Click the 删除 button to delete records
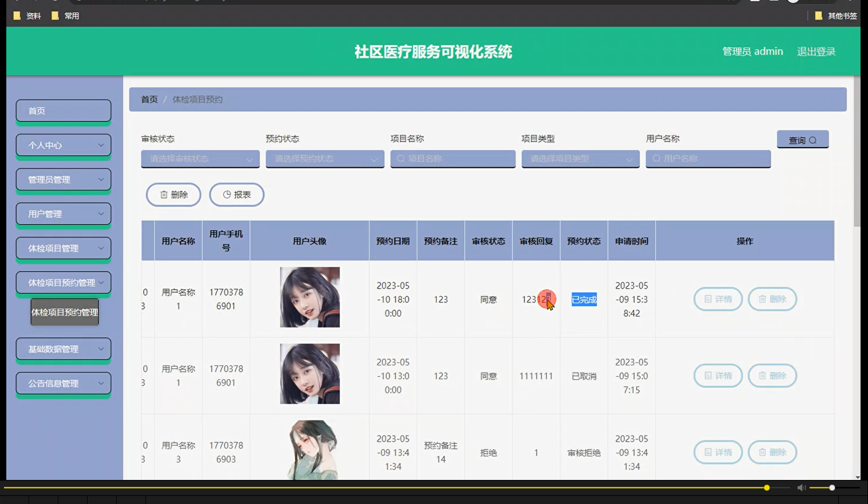This screenshot has width=868, height=504. 173,195
